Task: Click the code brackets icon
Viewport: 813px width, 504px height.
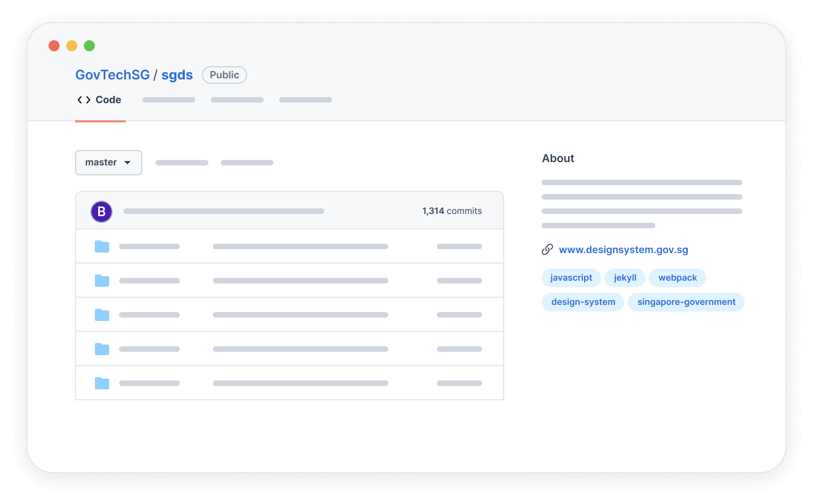Action: click(84, 100)
